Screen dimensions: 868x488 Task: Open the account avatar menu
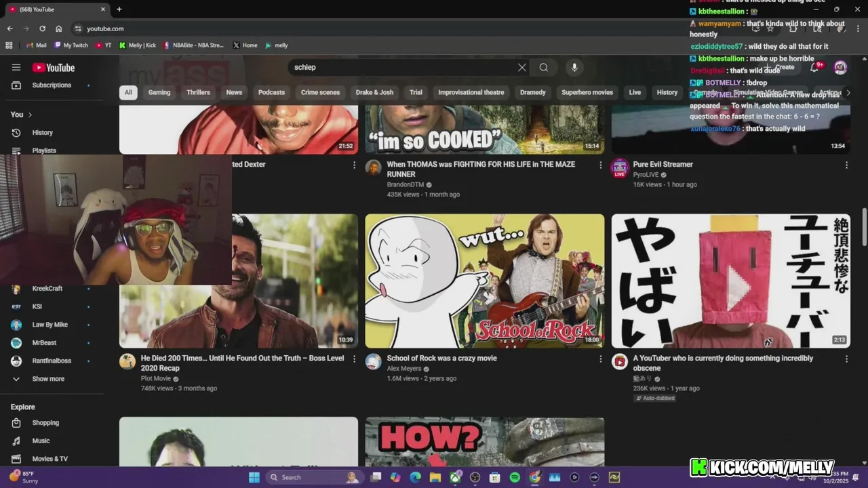point(840,67)
